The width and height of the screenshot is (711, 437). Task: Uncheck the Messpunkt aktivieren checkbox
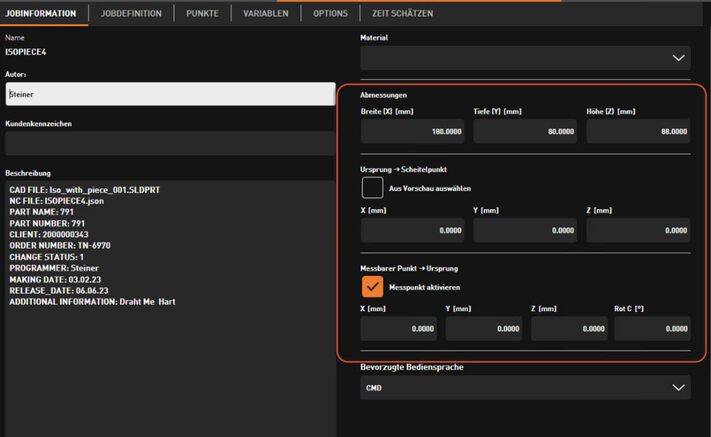tap(372, 286)
